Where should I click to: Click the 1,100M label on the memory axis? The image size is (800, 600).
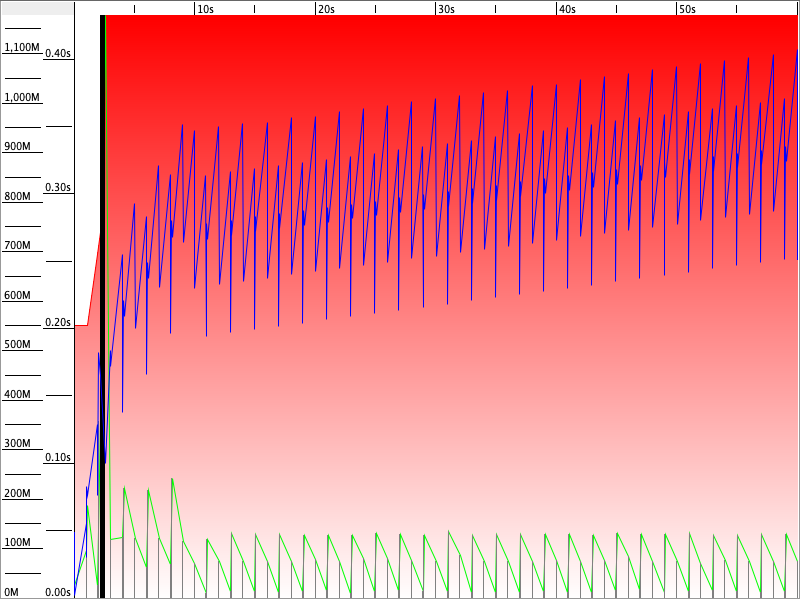(x=21, y=48)
